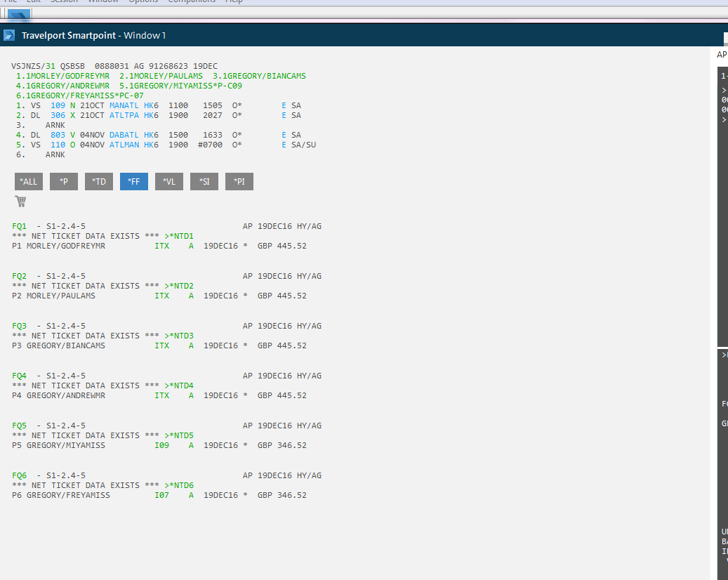This screenshot has width=728, height=580.
Task: Click the green A on GREGORY/ANDREWMR fare line
Action: point(191,395)
